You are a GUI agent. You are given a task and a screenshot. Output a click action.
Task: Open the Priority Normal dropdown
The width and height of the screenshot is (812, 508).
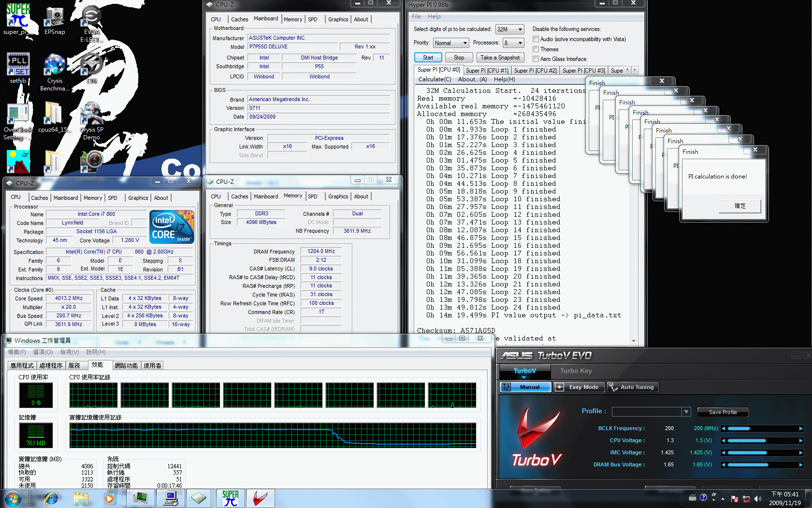[x=451, y=43]
